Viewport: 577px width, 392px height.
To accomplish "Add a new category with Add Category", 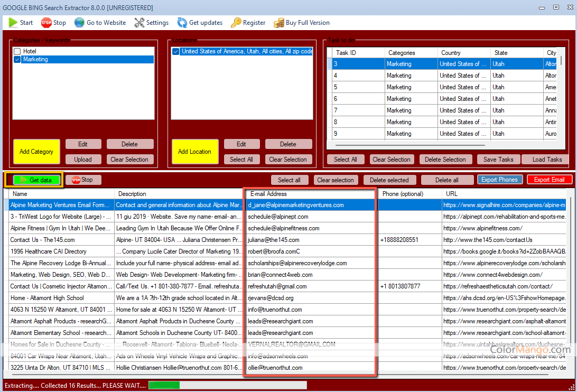I will (x=36, y=152).
